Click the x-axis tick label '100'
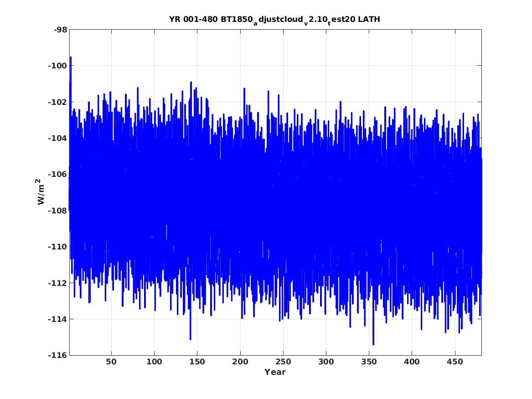 (155, 362)
